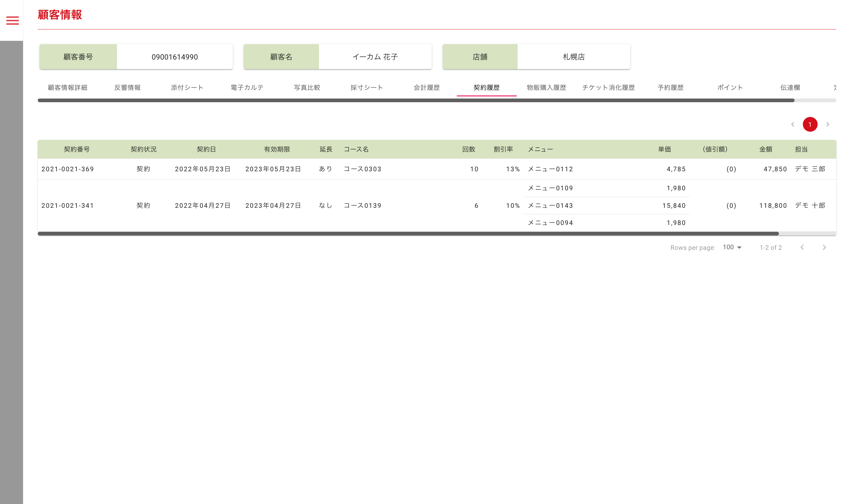Switch to 顧客情報詳細 tab
The height and width of the screenshot is (504, 848).
68,87
